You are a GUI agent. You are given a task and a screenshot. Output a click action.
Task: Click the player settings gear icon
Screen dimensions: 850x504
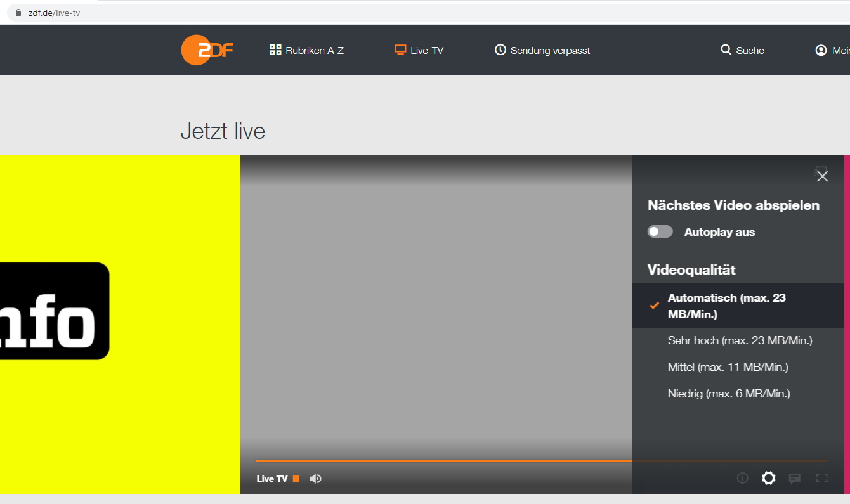click(x=768, y=478)
